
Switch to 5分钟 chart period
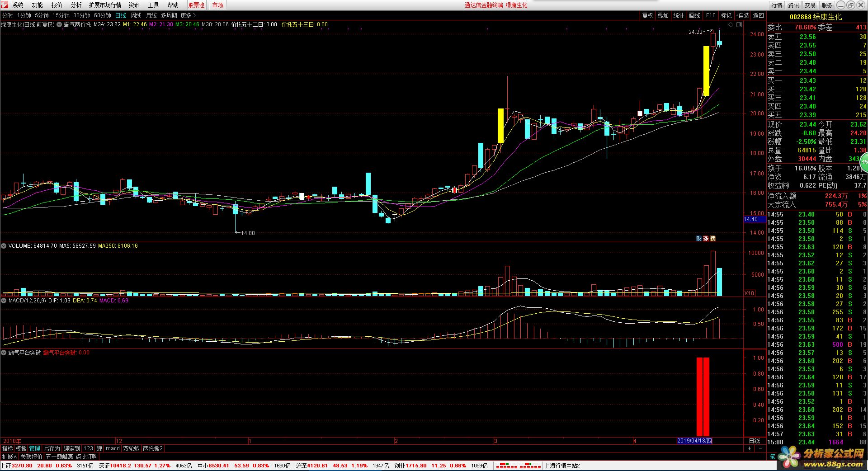click(x=42, y=15)
